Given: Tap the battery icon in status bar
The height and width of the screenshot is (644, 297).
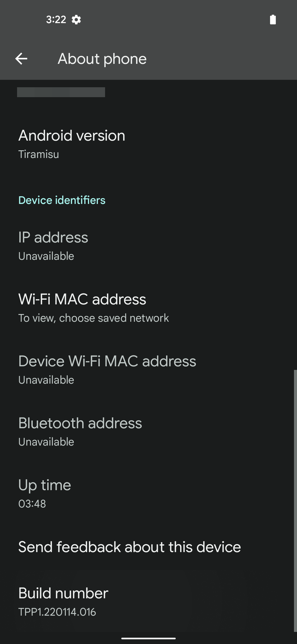Looking at the screenshot, I should [273, 20].
